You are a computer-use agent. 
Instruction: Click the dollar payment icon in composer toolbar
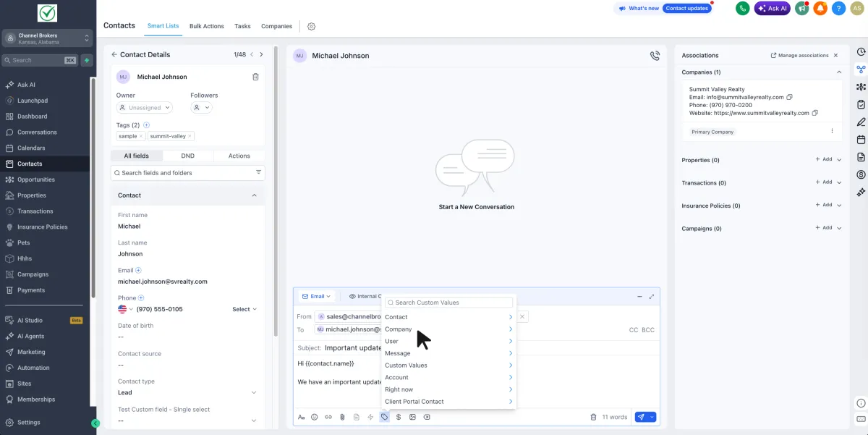399,417
